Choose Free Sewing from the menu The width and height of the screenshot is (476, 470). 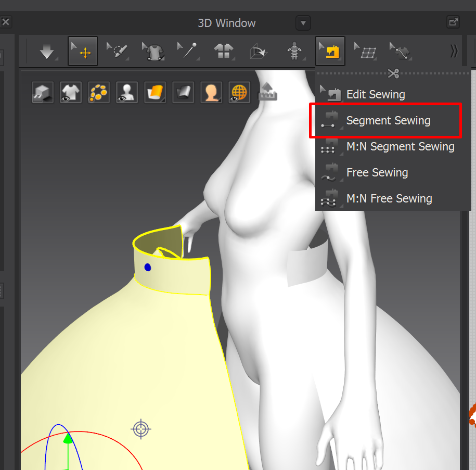pyautogui.click(x=393, y=173)
